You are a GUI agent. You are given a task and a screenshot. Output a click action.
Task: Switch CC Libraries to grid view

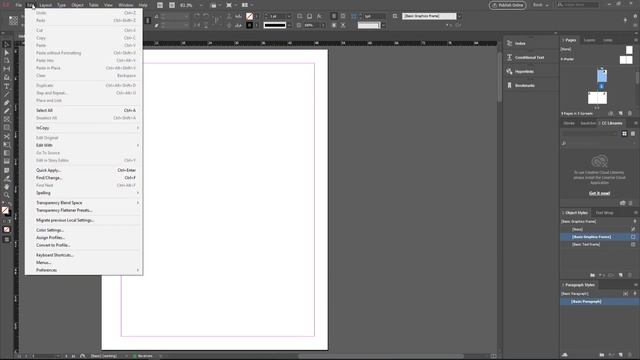(x=624, y=133)
